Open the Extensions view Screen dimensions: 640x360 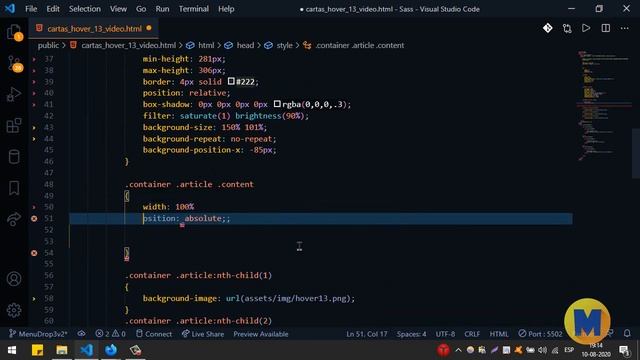pos(14,125)
